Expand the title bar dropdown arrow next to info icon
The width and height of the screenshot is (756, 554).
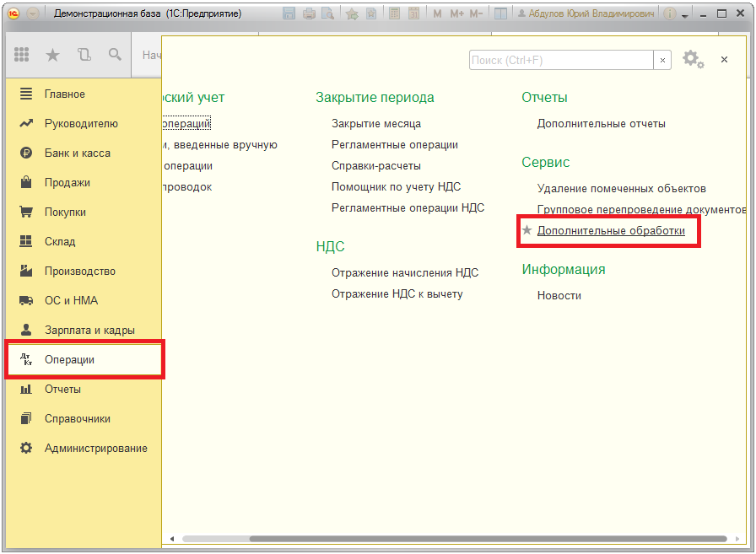point(684,15)
